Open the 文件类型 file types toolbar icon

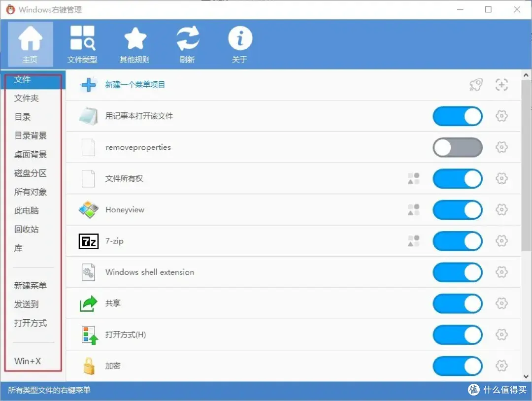click(82, 44)
